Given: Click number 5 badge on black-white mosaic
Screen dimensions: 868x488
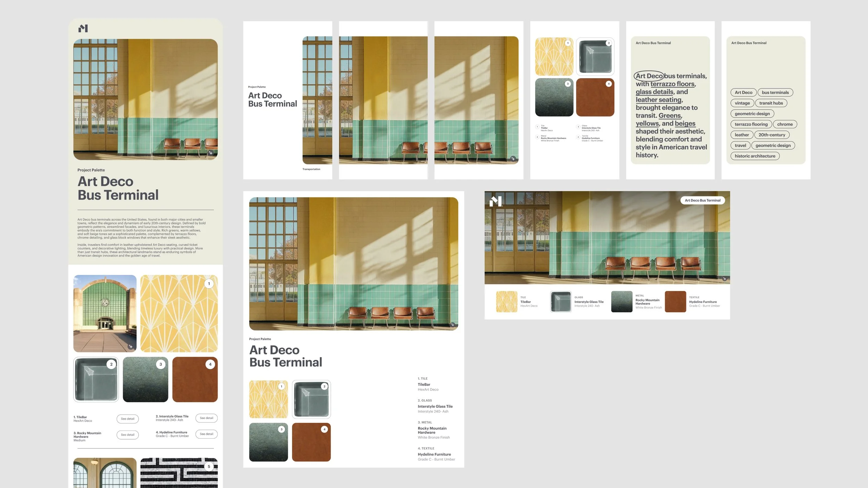Looking at the screenshot, I should pyautogui.click(x=209, y=466).
